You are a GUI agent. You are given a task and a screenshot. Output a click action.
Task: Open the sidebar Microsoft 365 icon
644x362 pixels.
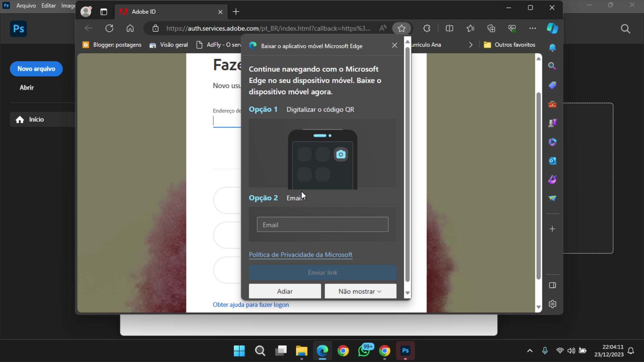click(552, 142)
